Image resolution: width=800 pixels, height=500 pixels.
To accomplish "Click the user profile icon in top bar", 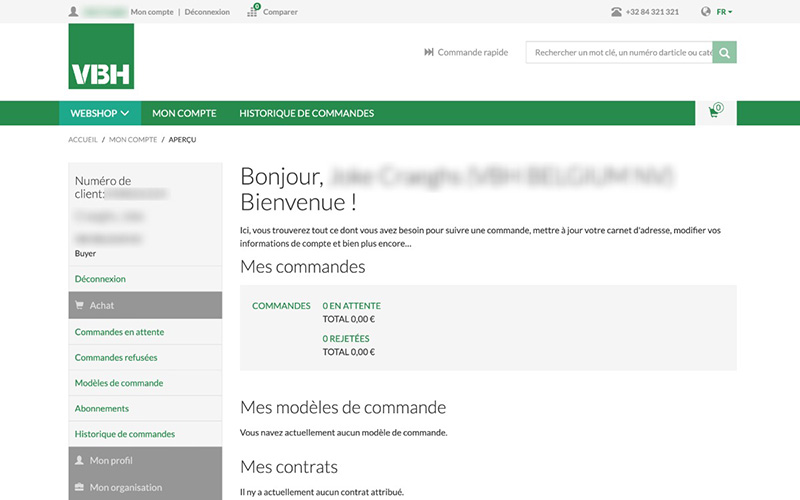I will point(74,12).
